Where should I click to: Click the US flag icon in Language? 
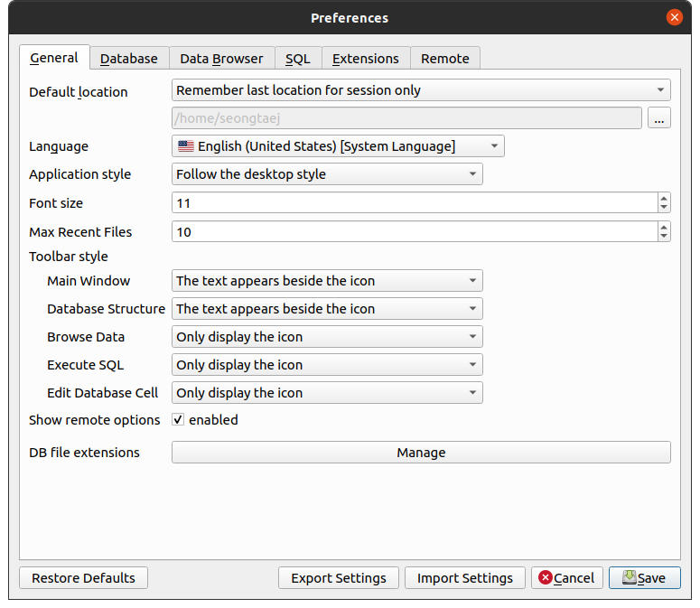tap(186, 146)
